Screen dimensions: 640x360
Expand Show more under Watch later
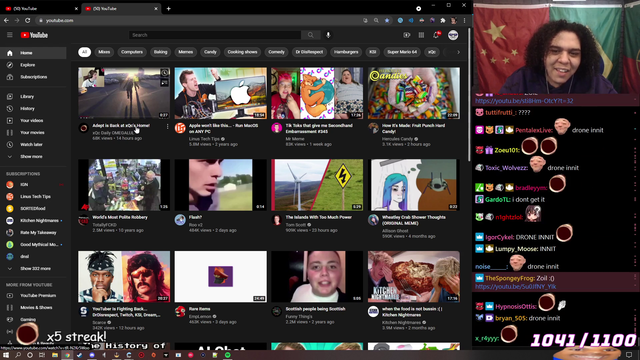click(33, 156)
